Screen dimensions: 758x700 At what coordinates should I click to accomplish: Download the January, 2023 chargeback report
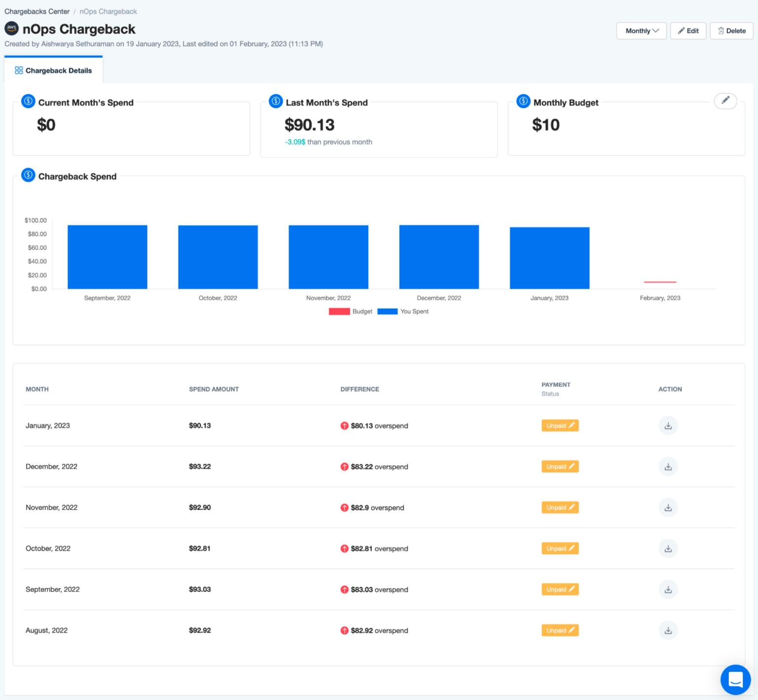[668, 425]
